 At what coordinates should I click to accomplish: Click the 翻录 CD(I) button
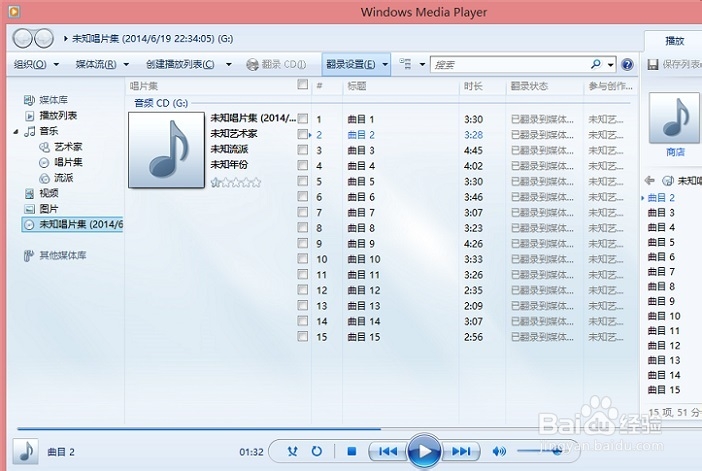point(276,64)
